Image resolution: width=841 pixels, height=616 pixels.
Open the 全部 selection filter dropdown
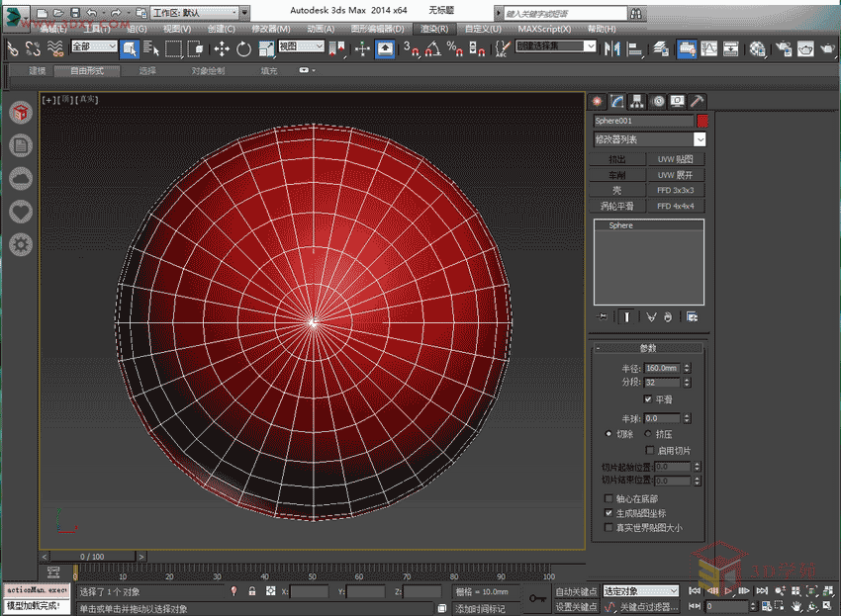coord(94,46)
